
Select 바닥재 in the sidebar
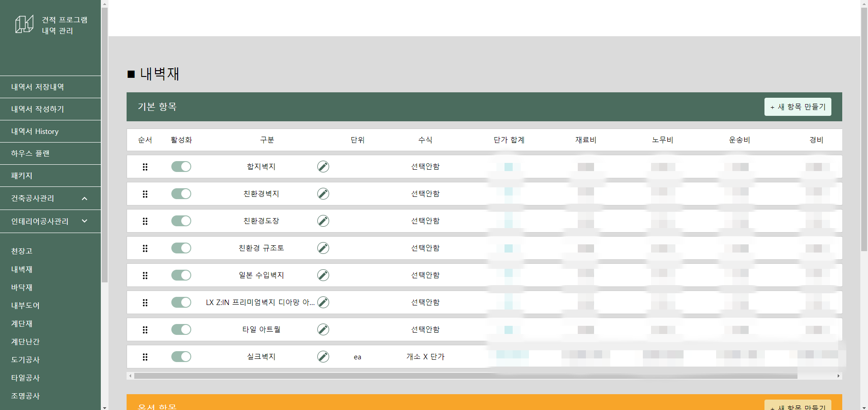pos(22,287)
